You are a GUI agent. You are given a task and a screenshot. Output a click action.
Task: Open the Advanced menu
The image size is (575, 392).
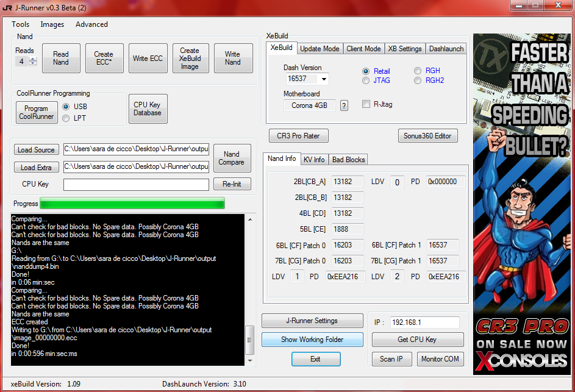tap(91, 24)
